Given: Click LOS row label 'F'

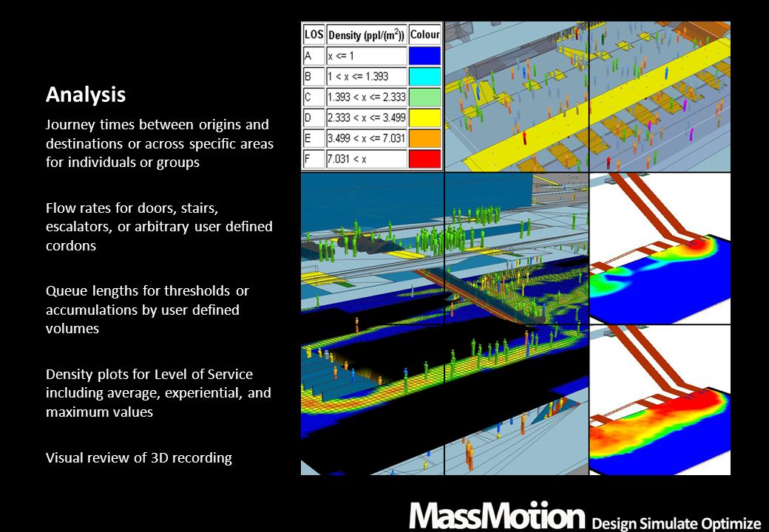Looking at the screenshot, I should pos(314,159).
